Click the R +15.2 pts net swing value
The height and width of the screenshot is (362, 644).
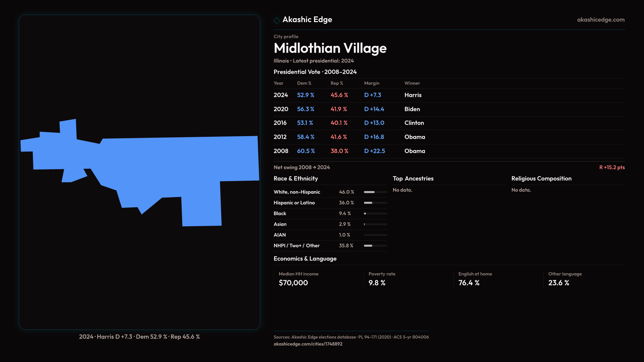click(x=612, y=167)
